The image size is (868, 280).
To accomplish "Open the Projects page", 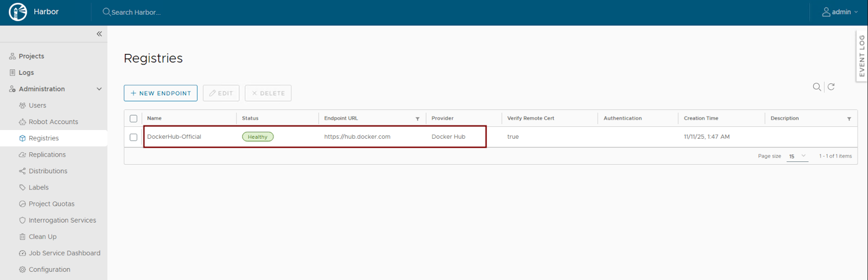I will (31, 56).
